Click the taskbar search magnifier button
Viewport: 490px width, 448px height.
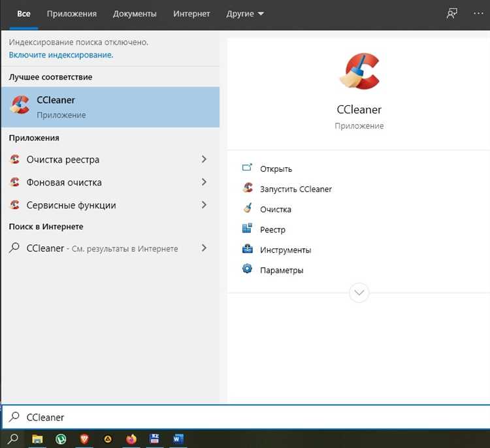click(12, 439)
